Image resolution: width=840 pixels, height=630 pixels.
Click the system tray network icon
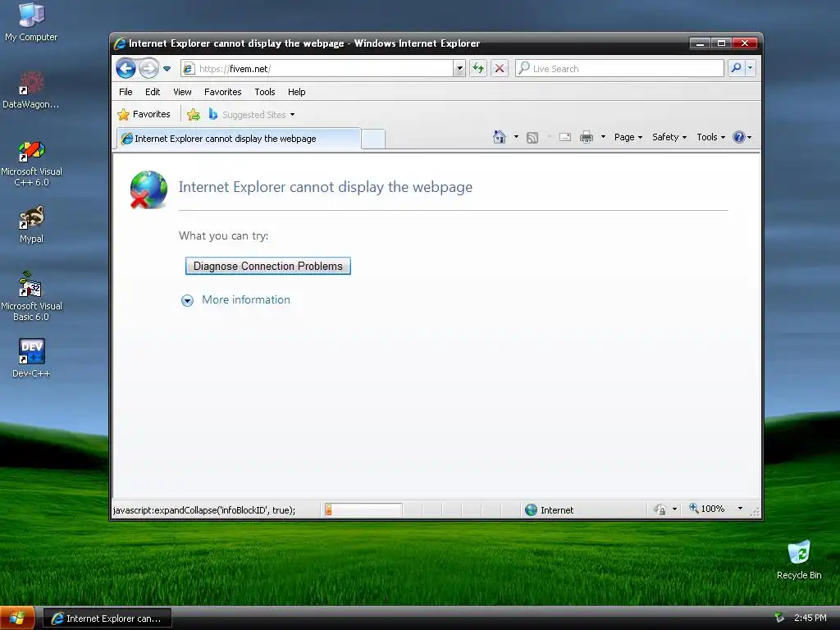(x=779, y=618)
